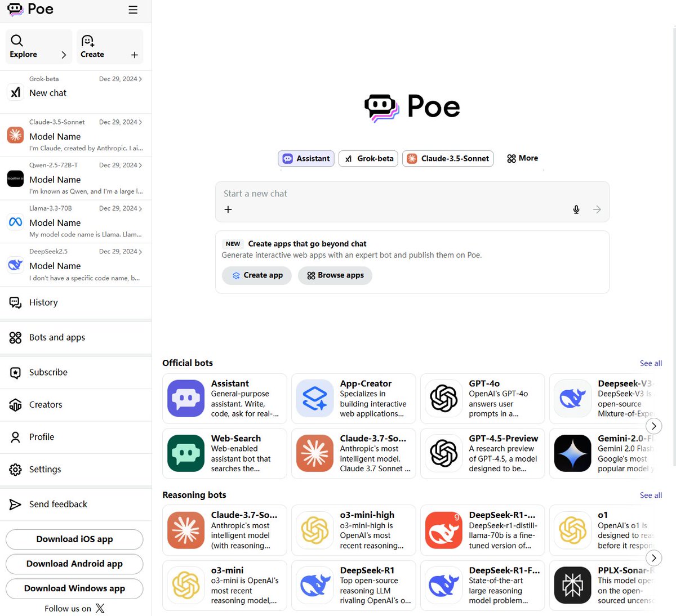Click the DeepSeek-R1 blue whale icon
676x616 pixels.
[315, 586]
